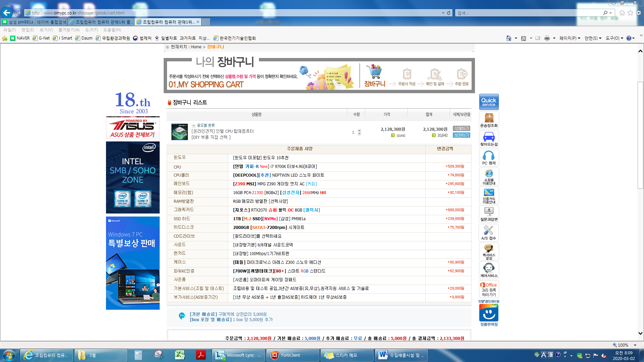The height and width of the screenshot is (362, 644).
Task: Close the active 조립컴퓨터 tab
Action: (x=198, y=22)
